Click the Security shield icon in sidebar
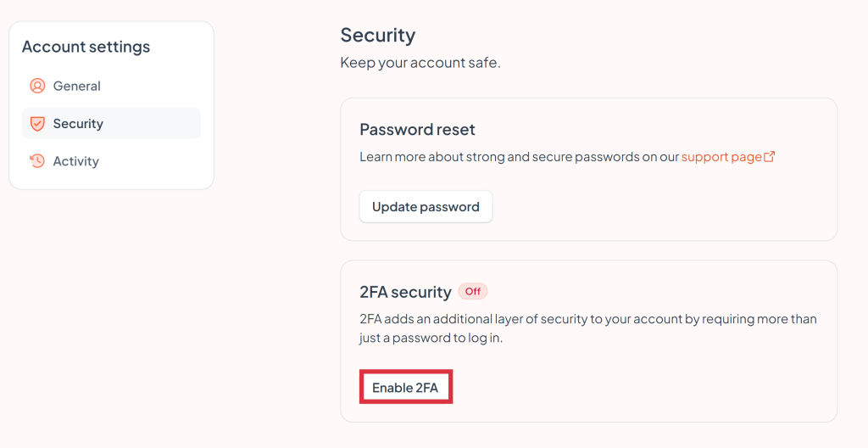This screenshot has width=868, height=448. point(37,124)
